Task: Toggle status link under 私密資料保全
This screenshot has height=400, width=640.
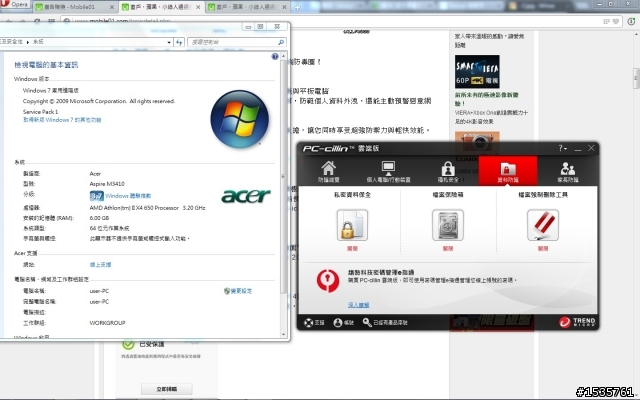Action: click(x=352, y=248)
